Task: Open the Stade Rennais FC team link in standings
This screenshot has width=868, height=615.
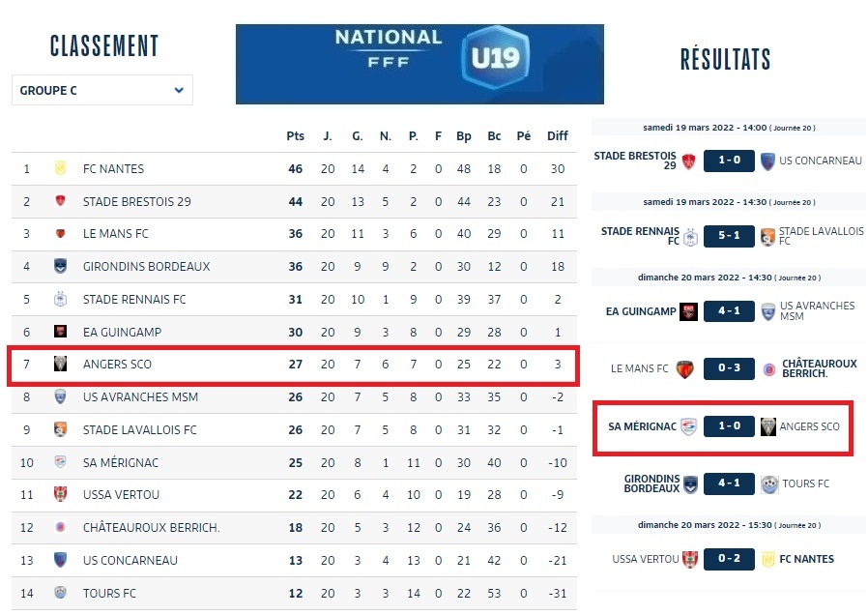Action: point(134,300)
